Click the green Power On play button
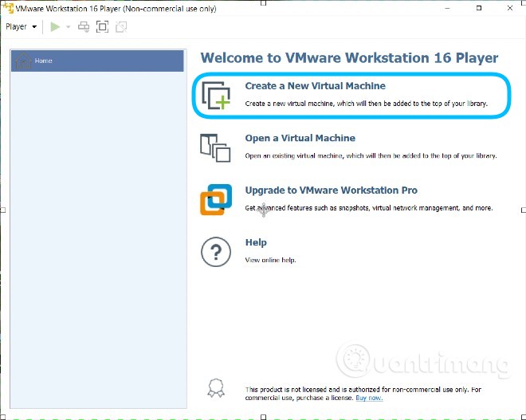Viewport: 526px width, 420px height. point(55,26)
